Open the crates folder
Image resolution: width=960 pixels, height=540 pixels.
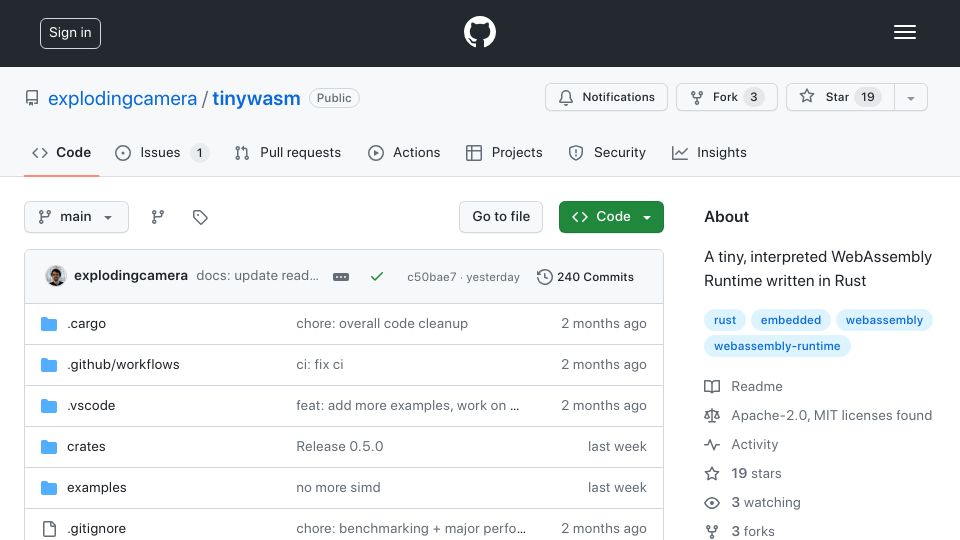click(x=86, y=446)
